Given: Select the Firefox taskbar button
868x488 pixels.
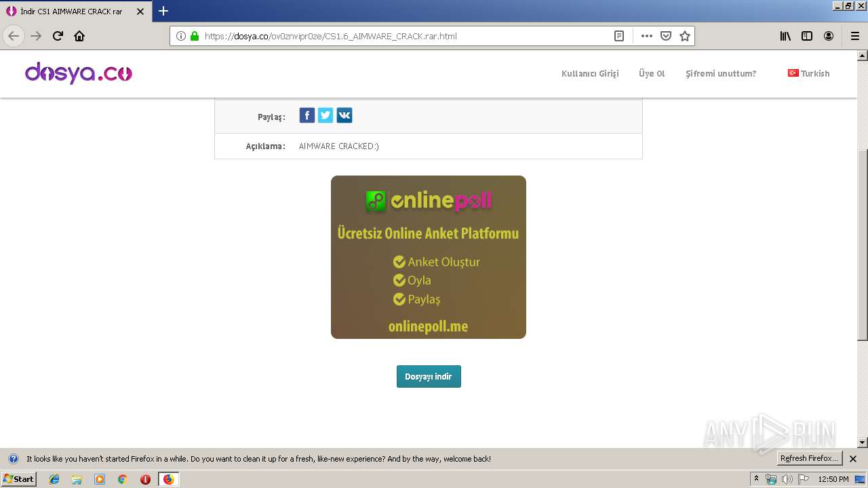Looking at the screenshot, I should click(x=168, y=479).
